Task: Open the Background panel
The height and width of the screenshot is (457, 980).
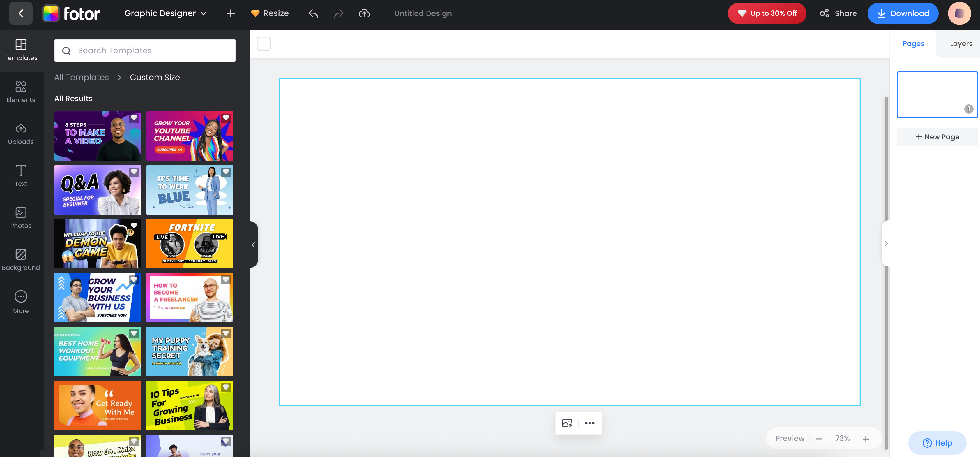Action: point(21,259)
